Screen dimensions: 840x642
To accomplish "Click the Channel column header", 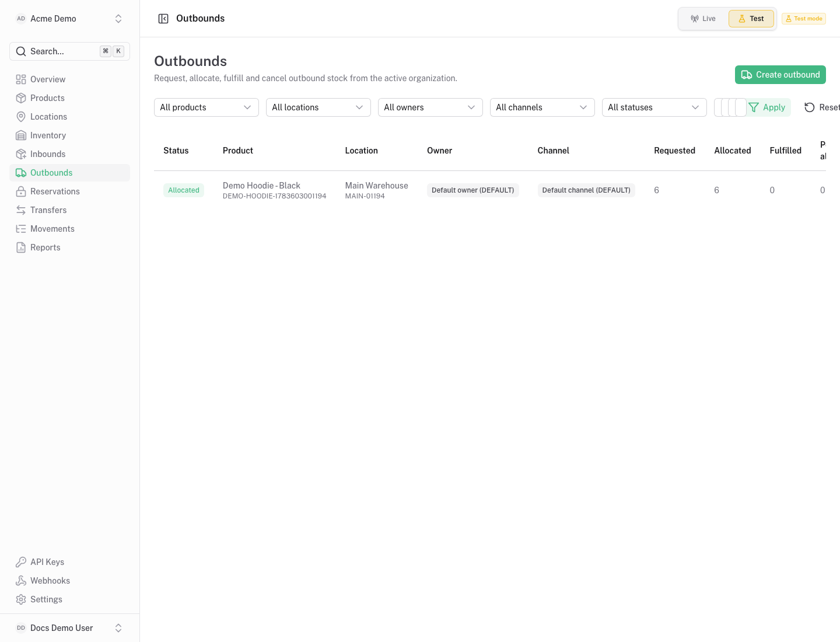I will pyautogui.click(x=554, y=151).
